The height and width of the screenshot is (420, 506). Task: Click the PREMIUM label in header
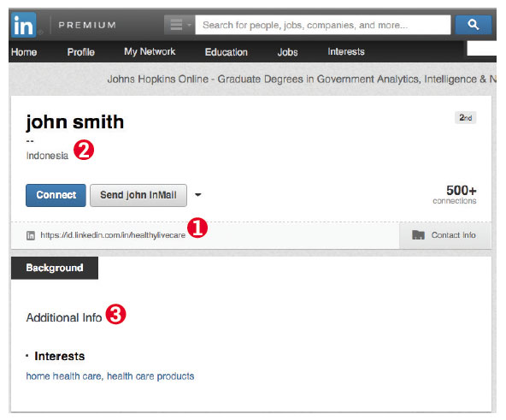[x=87, y=25]
